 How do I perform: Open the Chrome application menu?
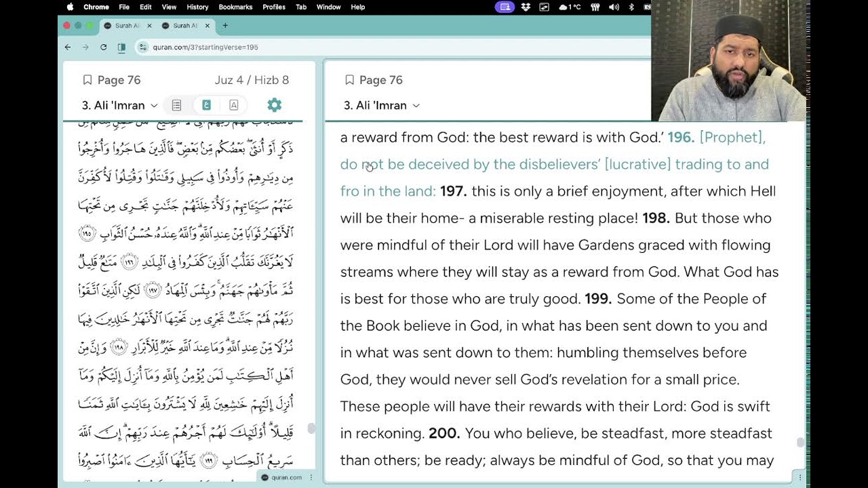[x=96, y=7]
